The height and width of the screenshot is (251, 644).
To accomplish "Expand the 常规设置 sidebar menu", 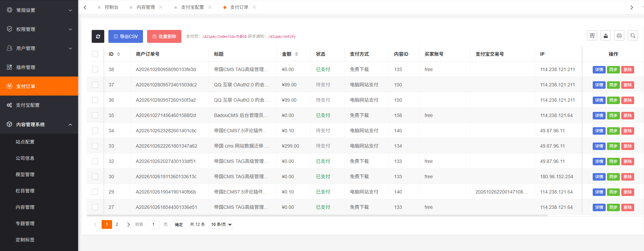I will tap(39, 10).
